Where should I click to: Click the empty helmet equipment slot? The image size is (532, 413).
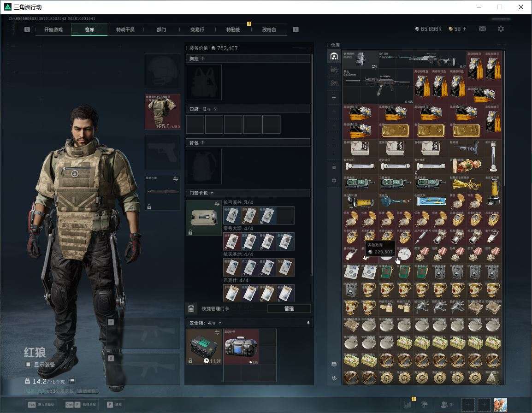(x=163, y=71)
